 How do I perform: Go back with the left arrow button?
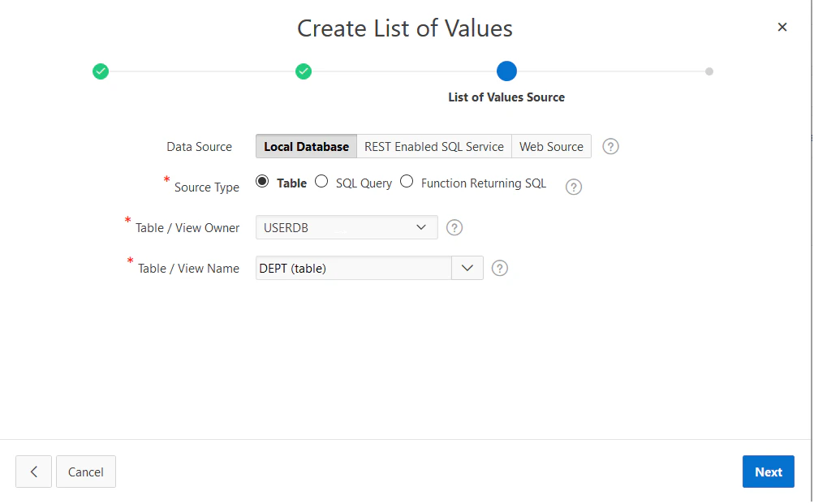point(34,472)
